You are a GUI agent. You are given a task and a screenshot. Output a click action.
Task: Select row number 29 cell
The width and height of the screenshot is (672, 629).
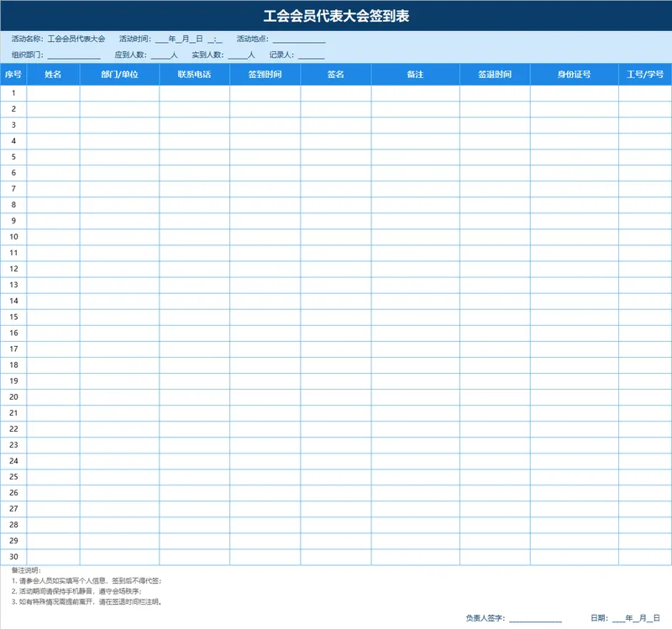click(13, 541)
